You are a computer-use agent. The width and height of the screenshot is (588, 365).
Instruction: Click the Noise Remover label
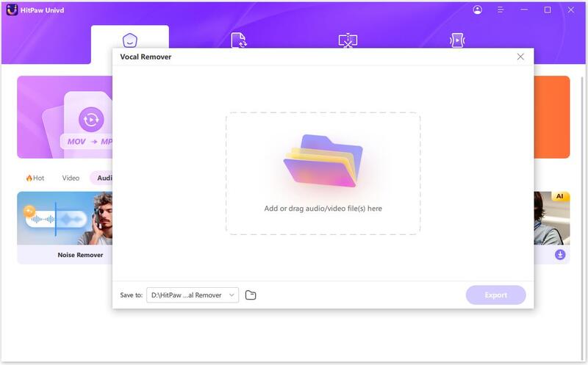pos(80,255)
